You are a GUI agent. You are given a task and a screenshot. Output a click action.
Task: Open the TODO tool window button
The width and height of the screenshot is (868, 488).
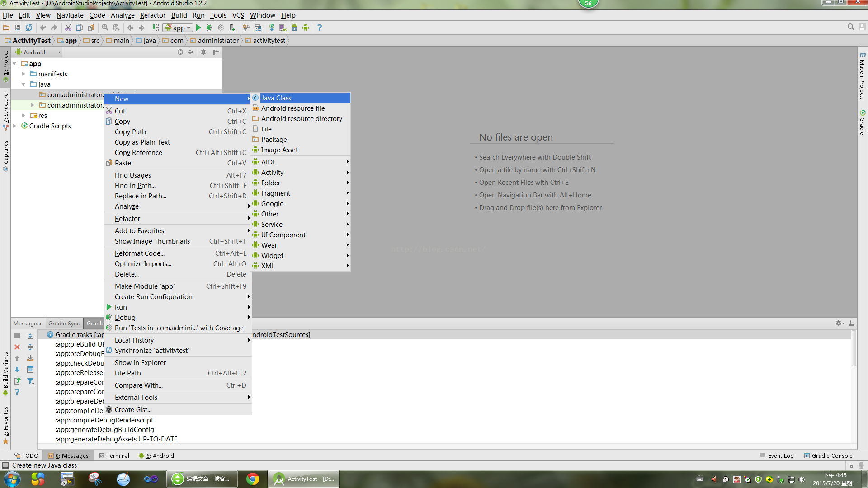(x=26, y=456)
